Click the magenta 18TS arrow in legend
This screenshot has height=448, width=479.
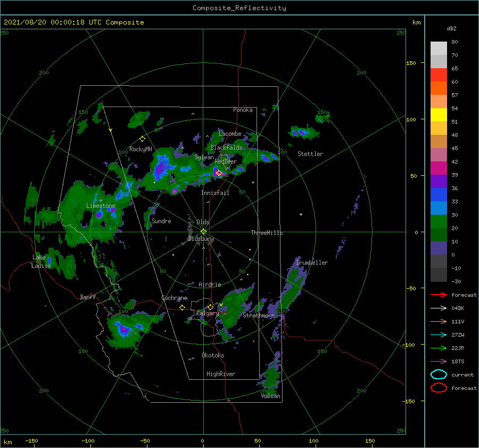pyautogui.click(x=439, y=362)
